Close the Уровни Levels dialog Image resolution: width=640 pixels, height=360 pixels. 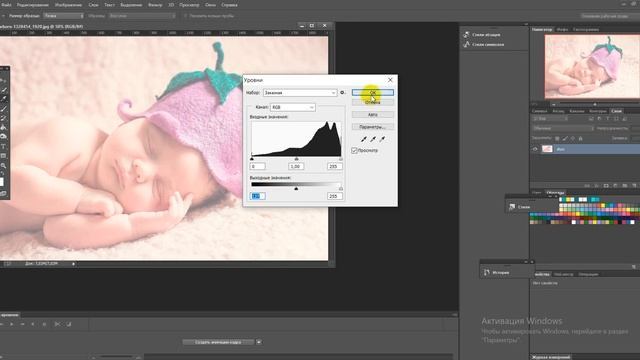click(390, 80)
